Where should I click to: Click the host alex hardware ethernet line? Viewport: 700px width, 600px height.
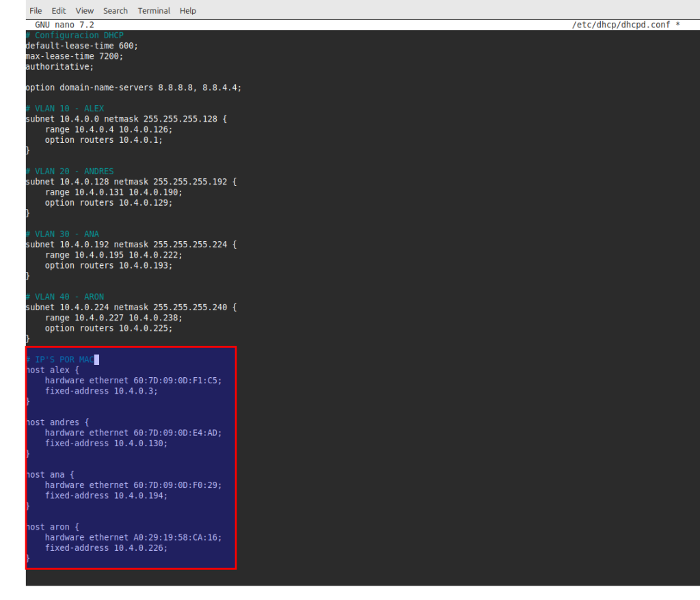(x=133, y=381)
